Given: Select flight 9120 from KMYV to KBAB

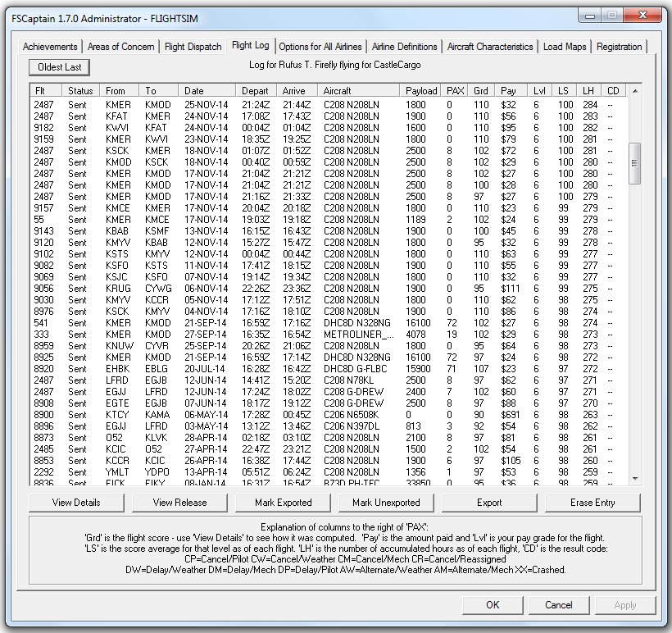Looking at the screenshot, I should [329, 243].
